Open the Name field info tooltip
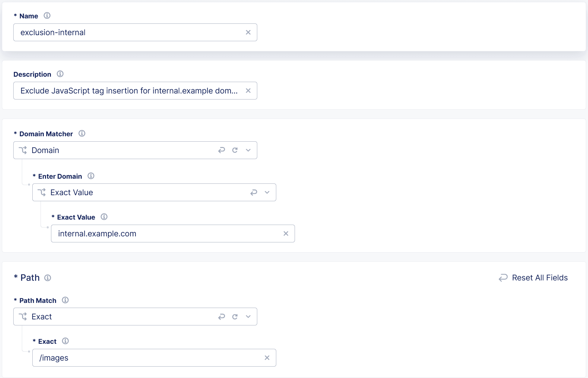Image resolution: width=588 pixels, height=378 pixels. coord(47,16)
